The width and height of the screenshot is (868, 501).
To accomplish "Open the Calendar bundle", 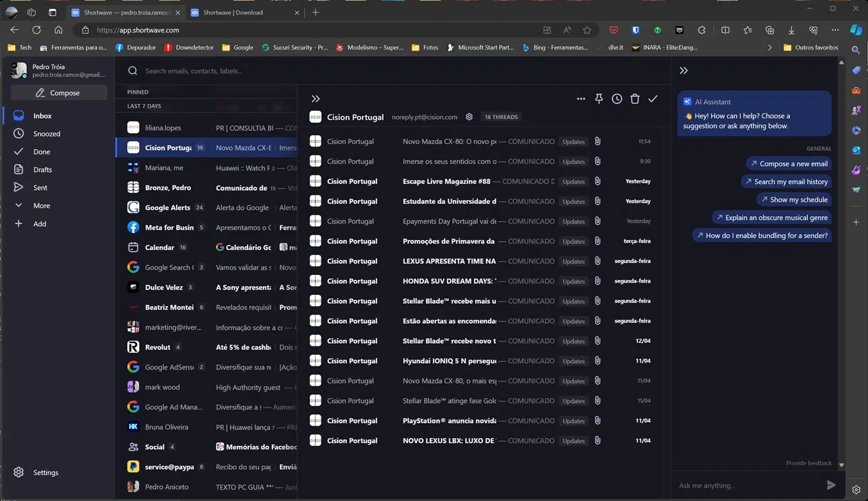I will 207,247.
